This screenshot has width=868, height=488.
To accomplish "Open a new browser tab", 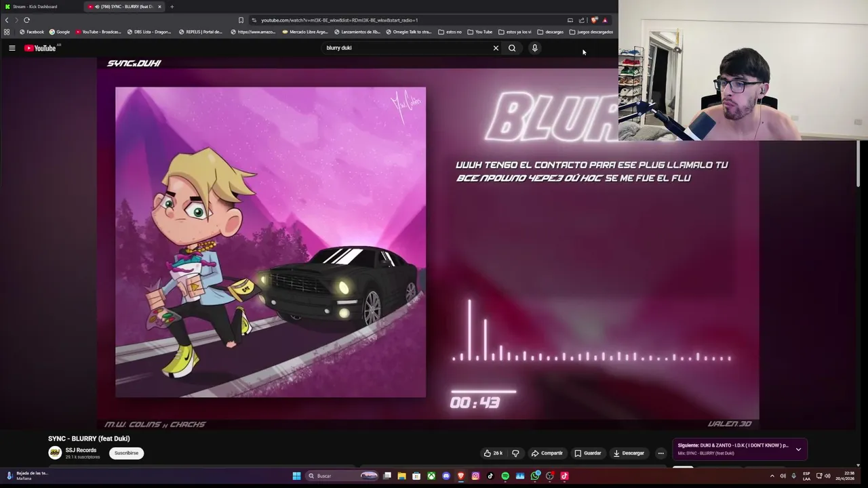I will click(172, 7).
